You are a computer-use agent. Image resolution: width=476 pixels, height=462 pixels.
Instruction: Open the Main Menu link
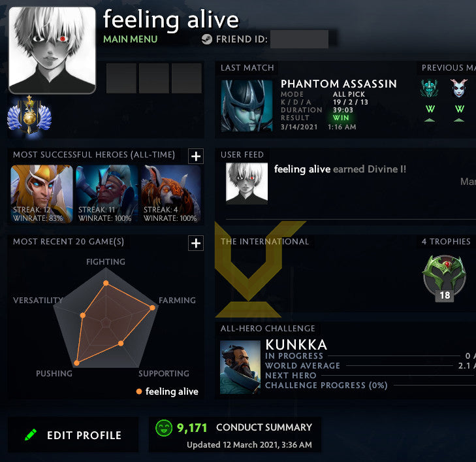tap(130, 39)
